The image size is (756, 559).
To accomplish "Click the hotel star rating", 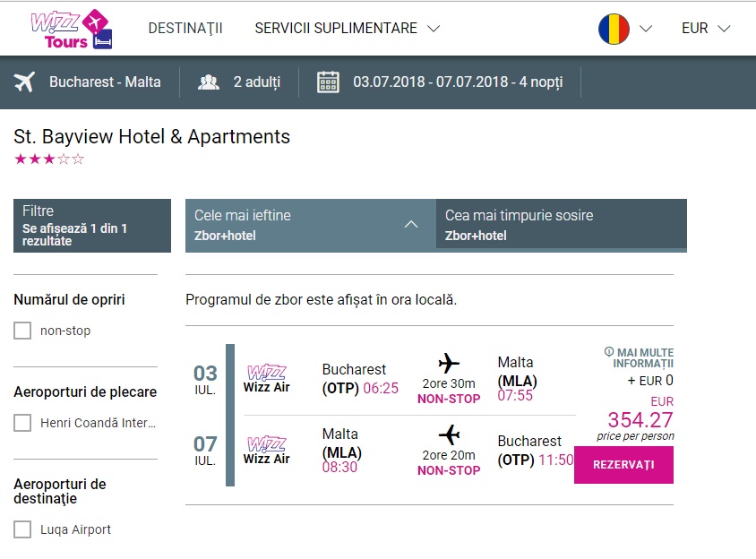I will click(x=49, y=159).
